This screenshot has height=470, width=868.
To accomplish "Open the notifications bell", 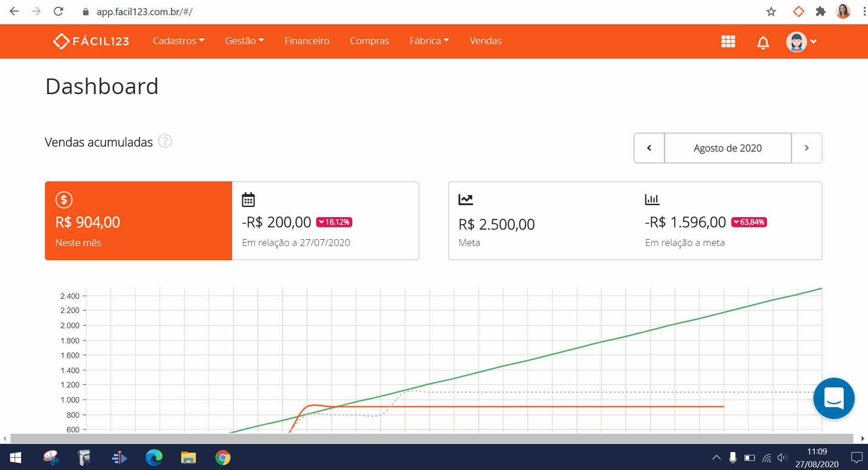I will pyautogui.click(x=763, y=42).
